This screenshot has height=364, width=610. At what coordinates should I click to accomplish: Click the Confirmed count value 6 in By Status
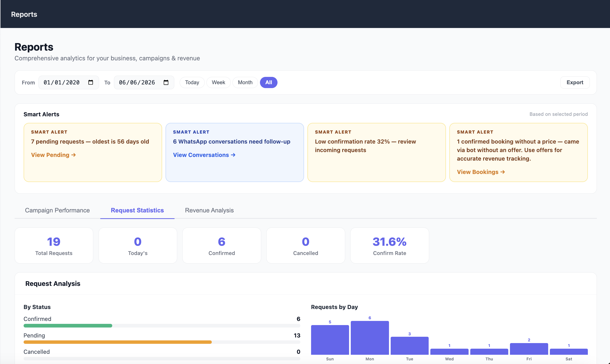tap(298, 319)
